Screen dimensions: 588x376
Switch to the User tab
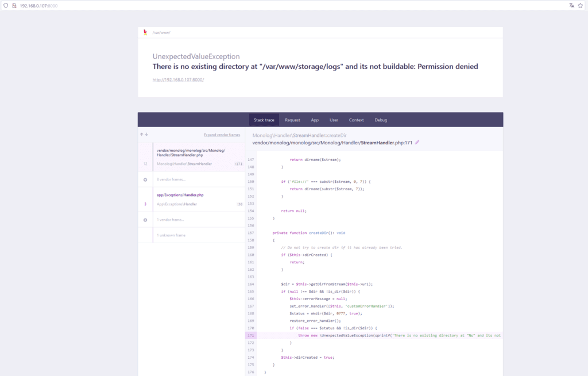[x=334, y=120]
